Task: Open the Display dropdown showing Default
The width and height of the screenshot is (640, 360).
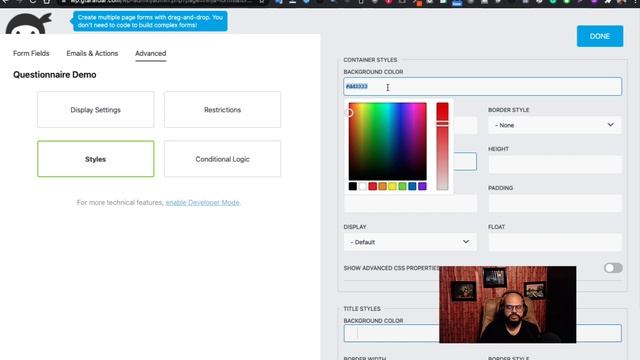Action: tap(410, 242)
